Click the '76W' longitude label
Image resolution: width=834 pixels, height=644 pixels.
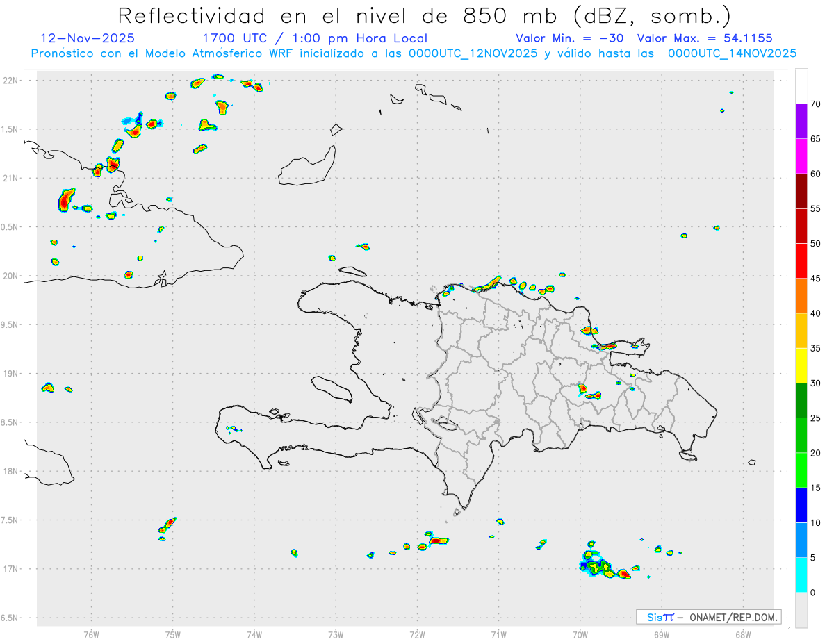91,634
